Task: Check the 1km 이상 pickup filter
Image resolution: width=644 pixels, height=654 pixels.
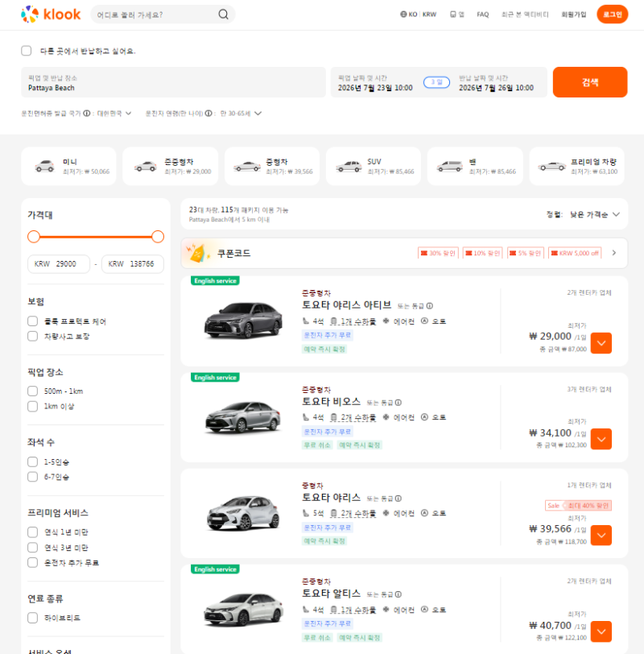Action: (x=32, y=406)
